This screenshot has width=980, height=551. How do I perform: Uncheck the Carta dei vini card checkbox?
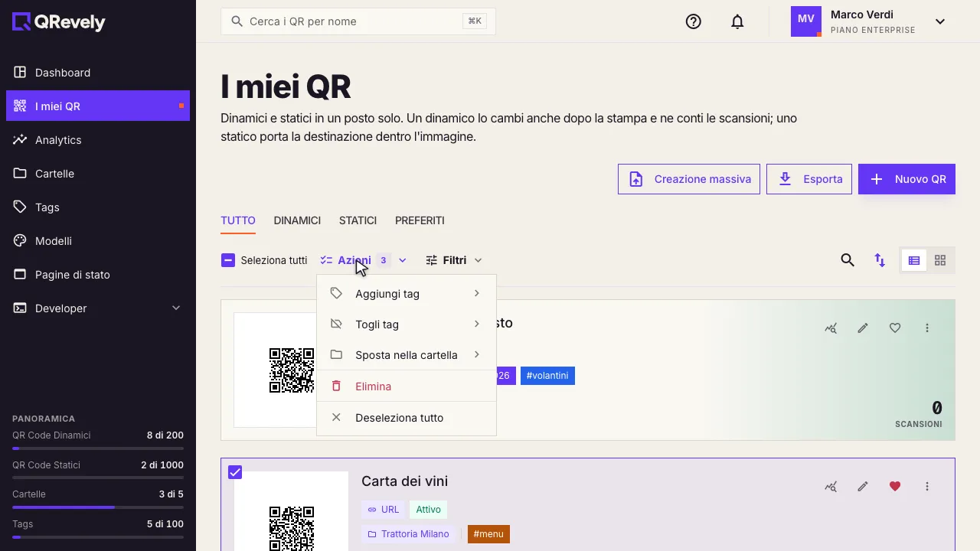tap(235, 472)
